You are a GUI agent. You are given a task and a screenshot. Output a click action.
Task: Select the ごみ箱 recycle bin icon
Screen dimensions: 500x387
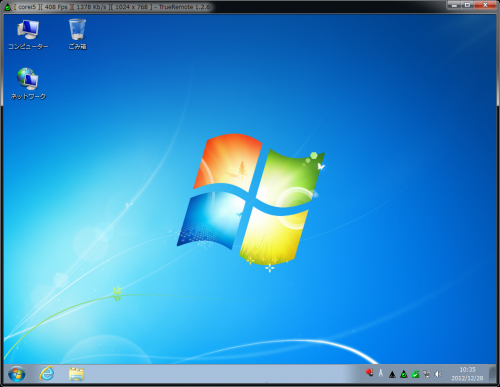pos(77,35)
